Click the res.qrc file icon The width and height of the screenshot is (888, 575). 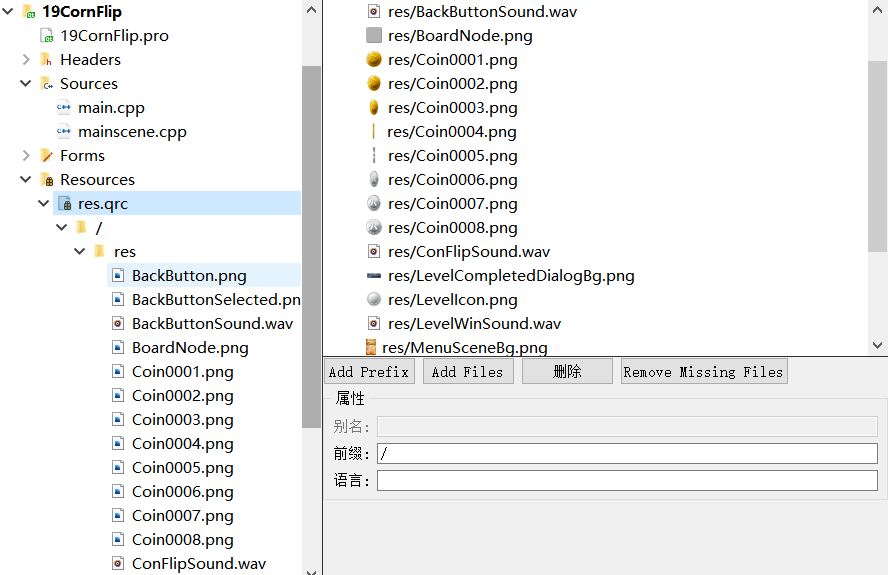(x=65, y=203)
